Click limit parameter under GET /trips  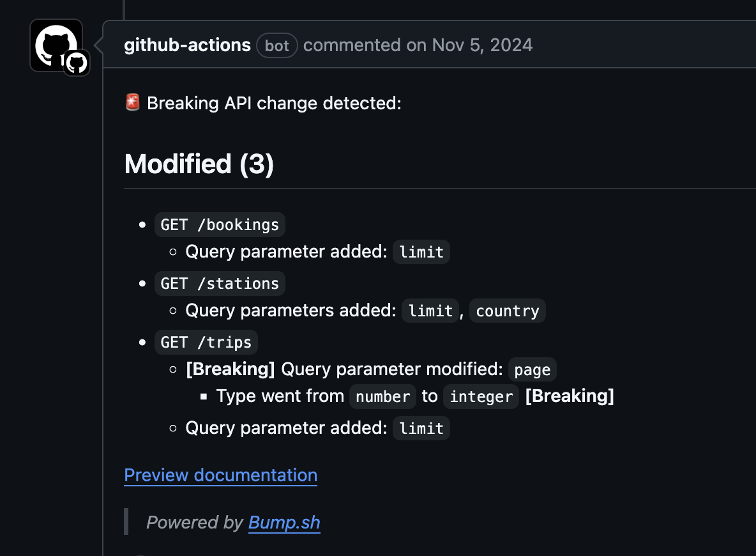(421, 428)
